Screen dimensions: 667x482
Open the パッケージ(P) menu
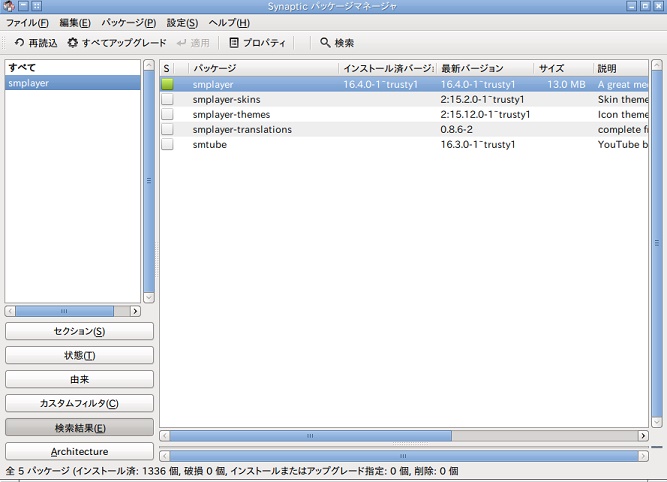coord(128,23)
